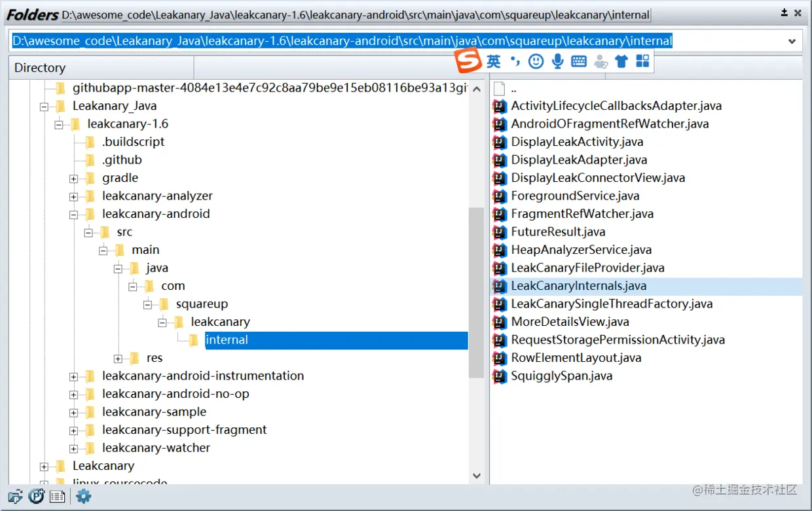812x511 pixels.
Task: Select the squareup folder in tree
Action: pyautogui.click(x=202, y=304)
